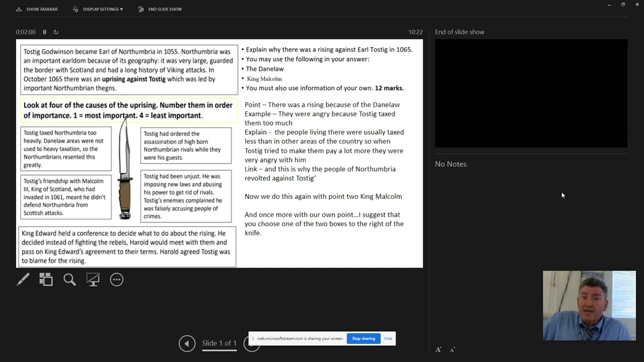
Task: Click the 'Tostig taxed Northumbria too heavily' box
Action: point(66,149)
